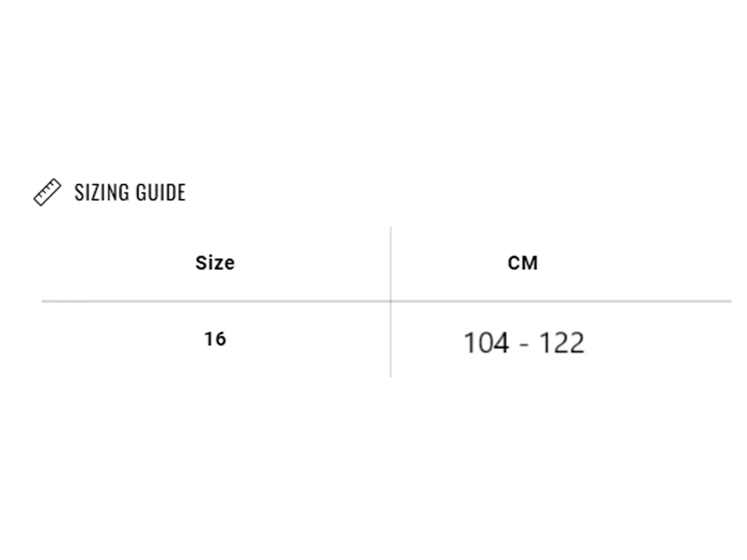Click the number 122 in the range
This screenshot has height=560, width=747.
coord(561,343)
